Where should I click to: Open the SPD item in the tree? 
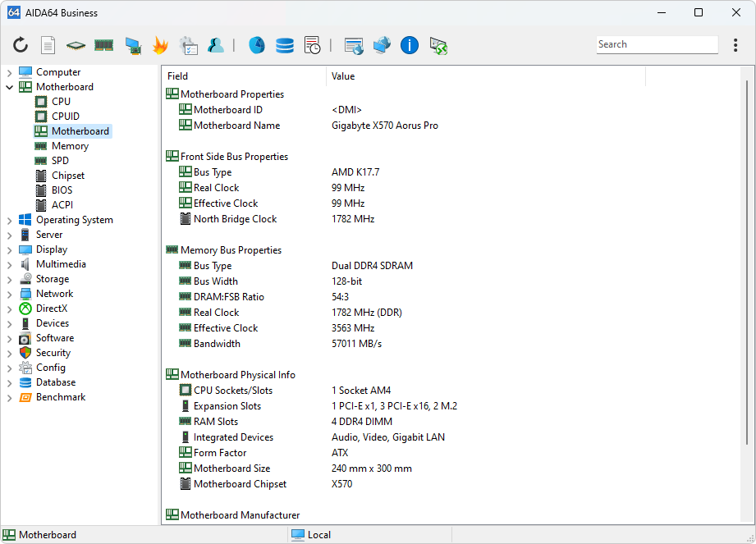point(60,161)
